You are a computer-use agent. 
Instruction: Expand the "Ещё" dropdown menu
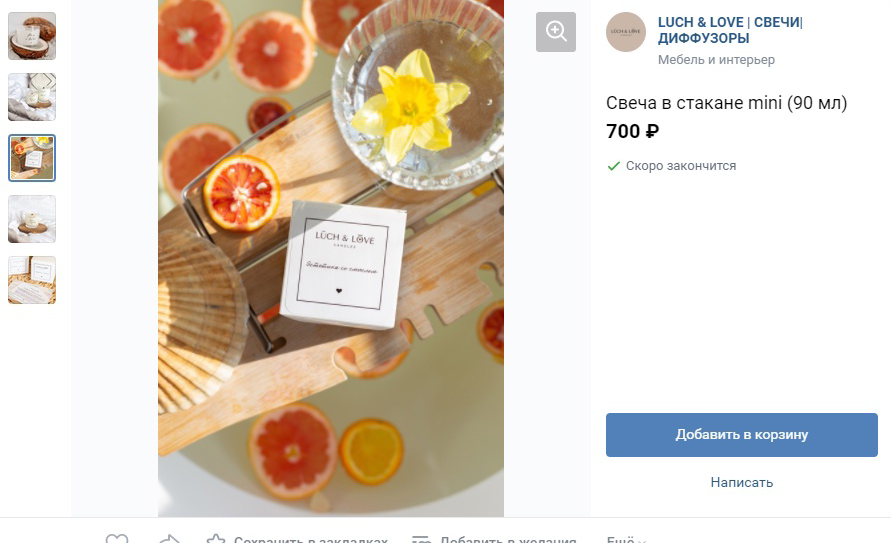point(626,540)
